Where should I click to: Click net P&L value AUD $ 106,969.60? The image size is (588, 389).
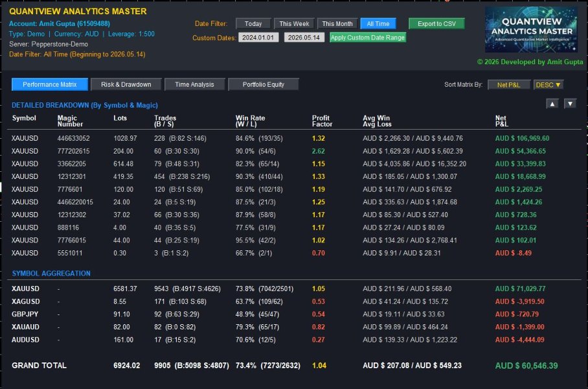tap(522, 139)
